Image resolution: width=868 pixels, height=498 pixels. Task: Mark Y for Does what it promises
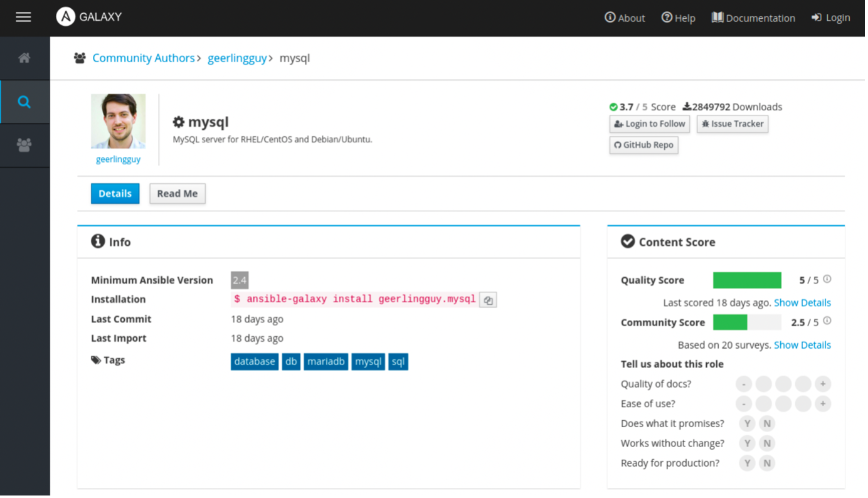747,423
